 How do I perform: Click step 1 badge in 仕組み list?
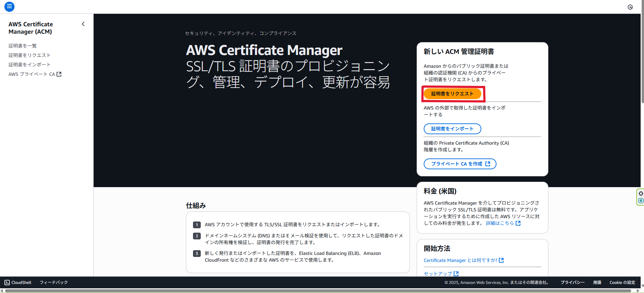197,225
